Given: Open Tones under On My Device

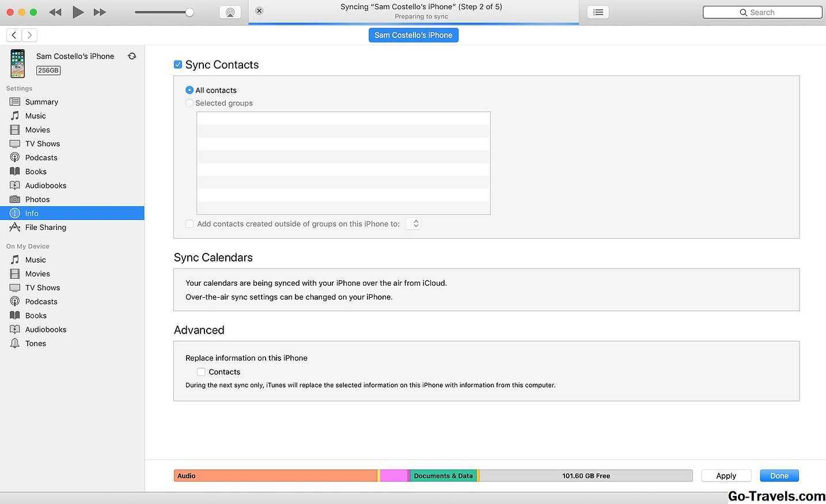Looking at the screenshot, I should pos(36,343).
